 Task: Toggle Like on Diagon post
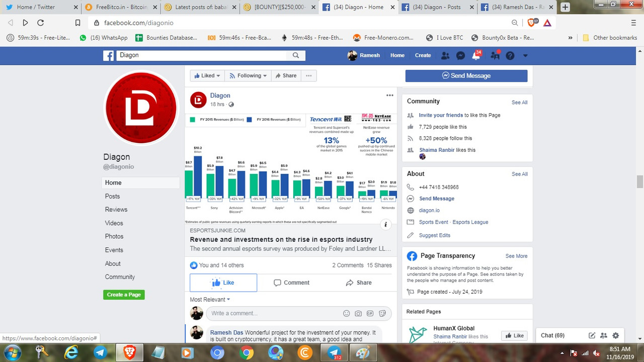click(x=223, y=283)
